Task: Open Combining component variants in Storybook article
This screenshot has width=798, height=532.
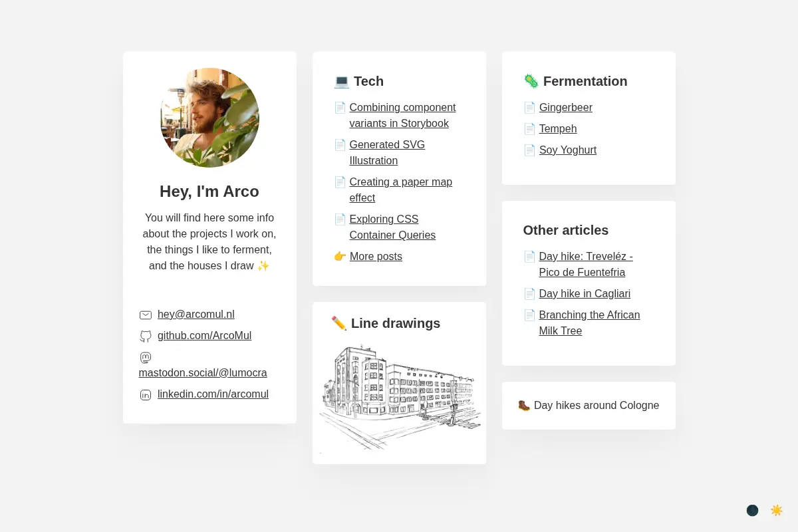Action: click(402, 116)
